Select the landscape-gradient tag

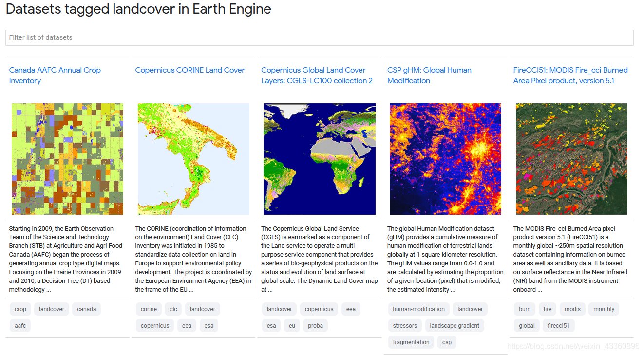(x=455, y=326)
